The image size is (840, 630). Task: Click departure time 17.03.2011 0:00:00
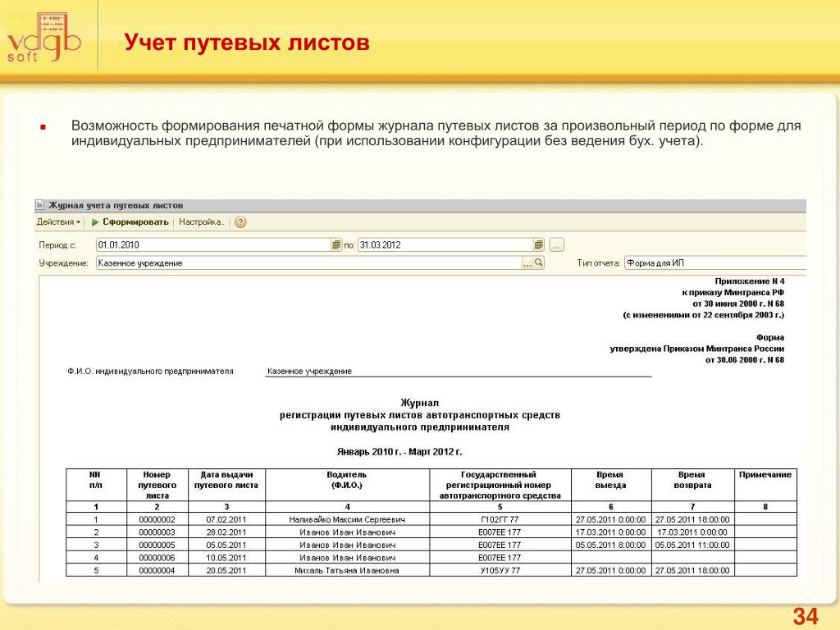pos(610,532)
